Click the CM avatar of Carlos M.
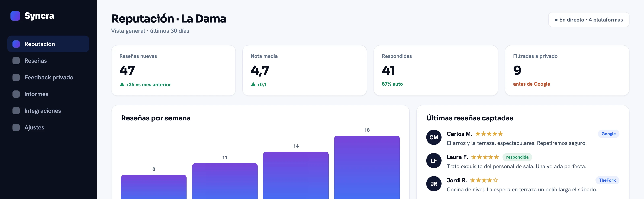 434,137
